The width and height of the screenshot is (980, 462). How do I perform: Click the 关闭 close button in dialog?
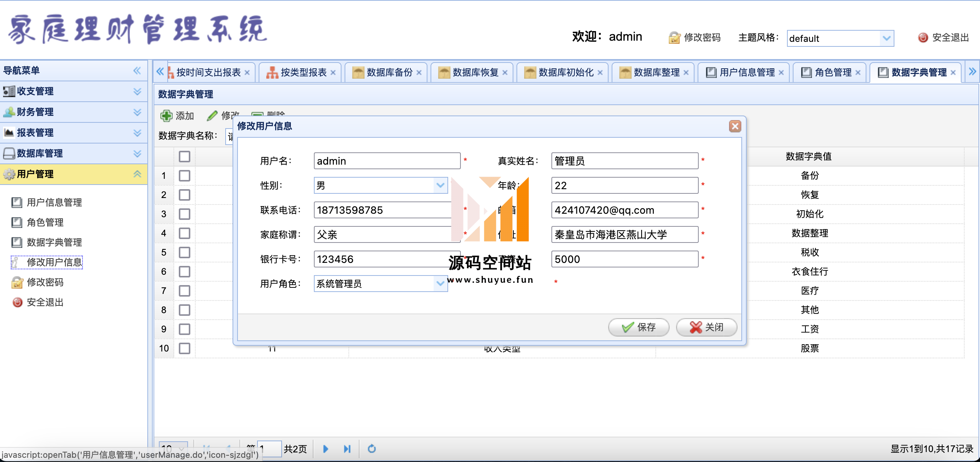pos(706,327)
